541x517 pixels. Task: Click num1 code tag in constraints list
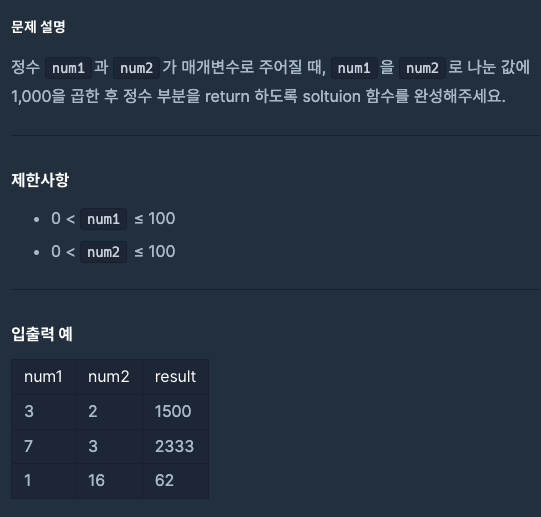(x=104, y=219)
